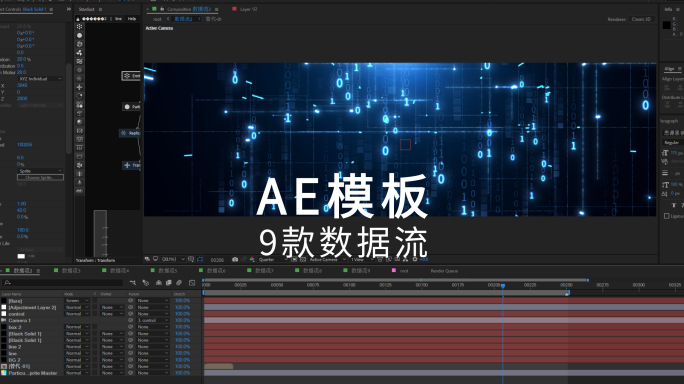The image size is (684, 384).
Task: Click parent pick whip for line 2 layer
Action: point(130,347)
